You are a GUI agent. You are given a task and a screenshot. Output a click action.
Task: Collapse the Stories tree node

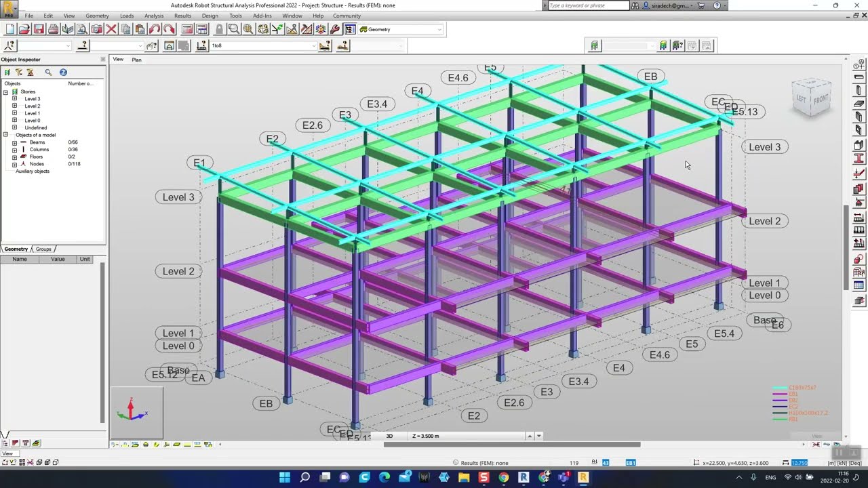tap(5, 91)
